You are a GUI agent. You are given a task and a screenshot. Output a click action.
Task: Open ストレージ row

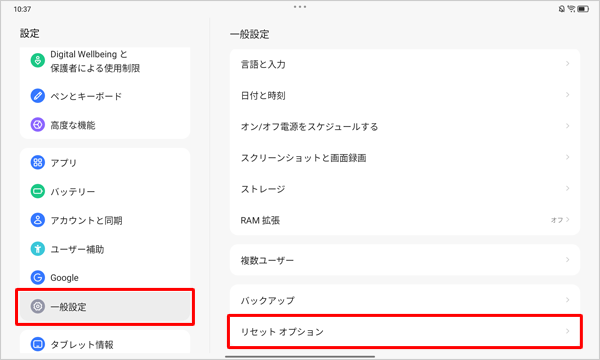(404, 189)
